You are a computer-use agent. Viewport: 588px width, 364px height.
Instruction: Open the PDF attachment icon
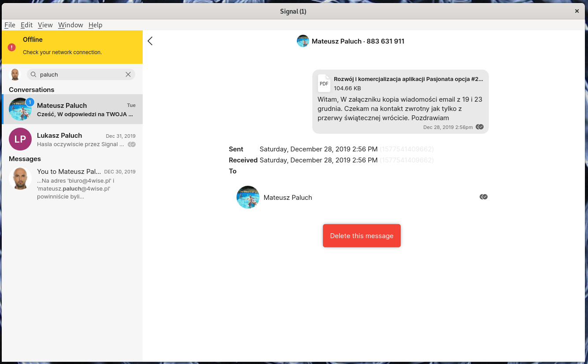[x=324, y=83]
